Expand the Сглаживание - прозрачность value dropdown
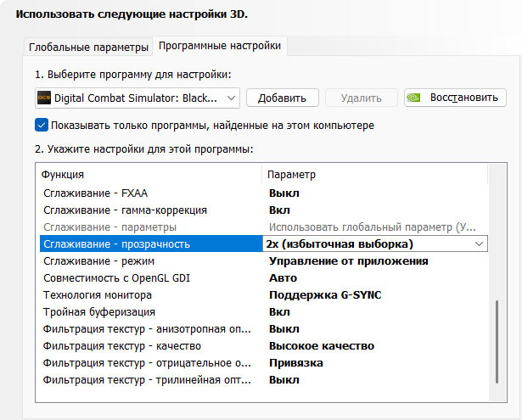This screenshot has height=420, width=522. pos(480,244)
